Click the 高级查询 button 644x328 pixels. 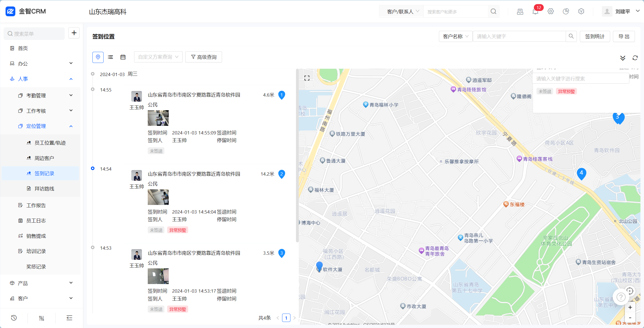tap(204, 57)
